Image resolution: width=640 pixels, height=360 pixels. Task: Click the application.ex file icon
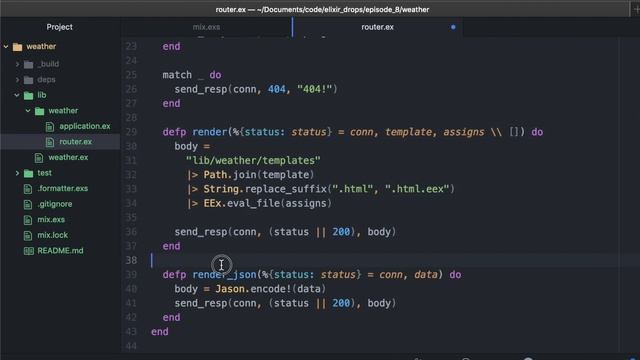pyautogui.click(x=50, y=127)
